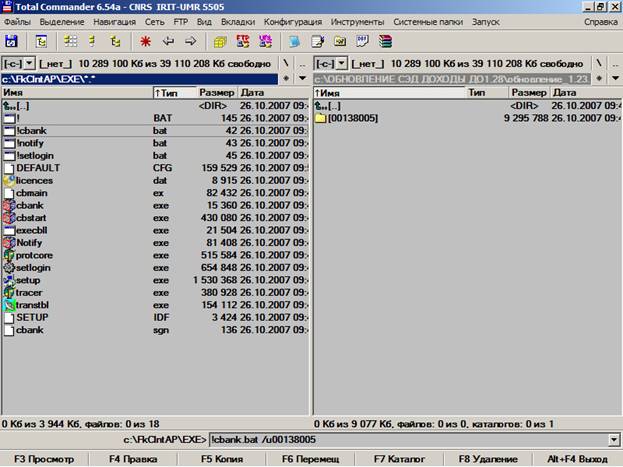Go forward with the right arrow toolbar icon

pyautogui.click(x=191, y=41)
